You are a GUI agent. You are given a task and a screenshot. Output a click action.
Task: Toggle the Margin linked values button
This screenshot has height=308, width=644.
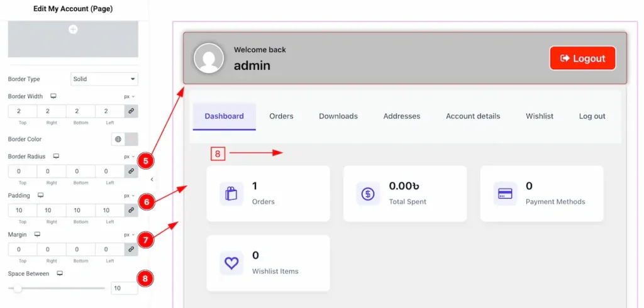131,250
